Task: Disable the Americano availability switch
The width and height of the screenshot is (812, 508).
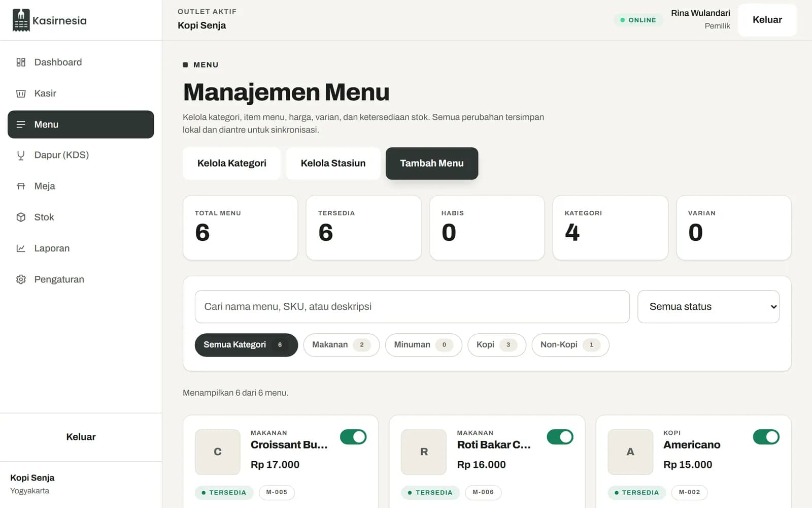Action: point(766,437)
